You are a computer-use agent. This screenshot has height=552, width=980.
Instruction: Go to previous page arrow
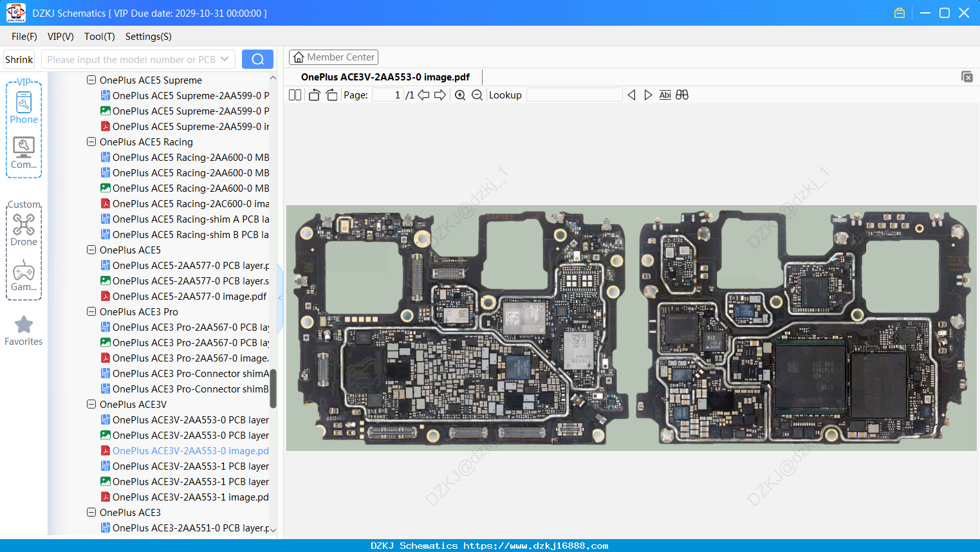(x=423, y=95)
